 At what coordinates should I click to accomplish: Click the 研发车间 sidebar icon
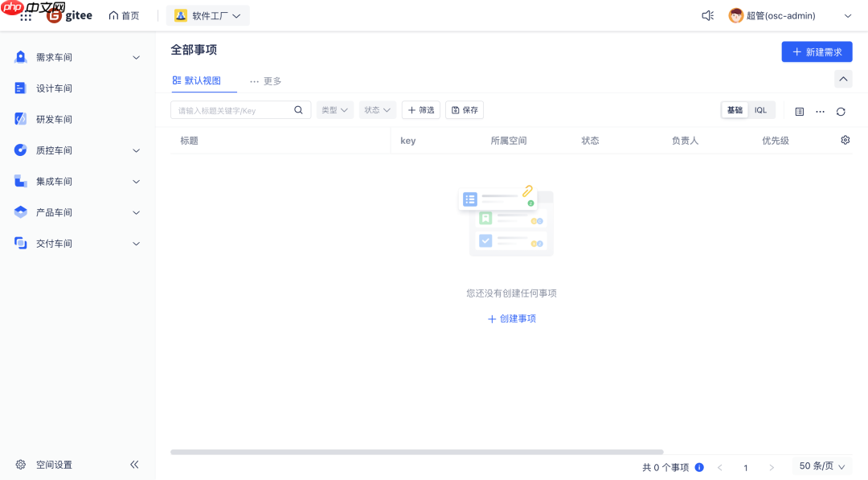19,118
